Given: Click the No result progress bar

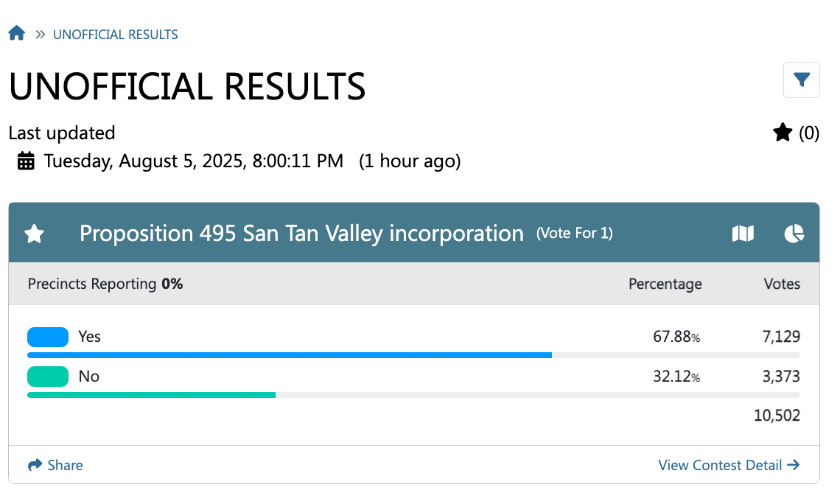Looking at the screenshot, I should tap(413, 395).
